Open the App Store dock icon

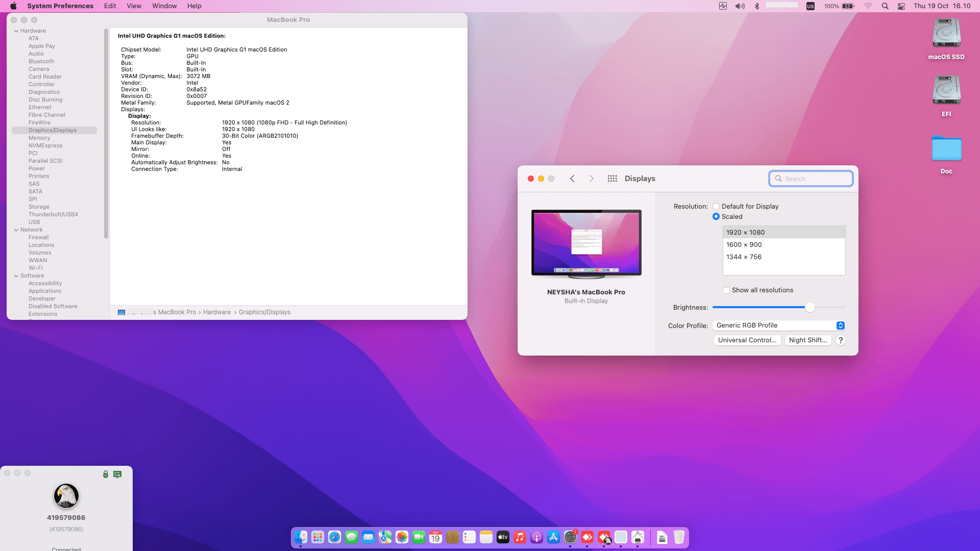point(553,537)
